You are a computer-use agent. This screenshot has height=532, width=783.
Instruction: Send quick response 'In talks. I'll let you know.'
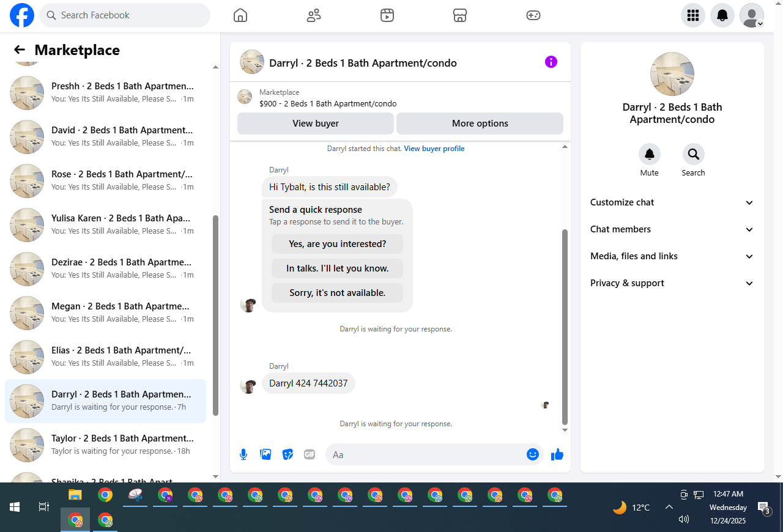point(338,268)
